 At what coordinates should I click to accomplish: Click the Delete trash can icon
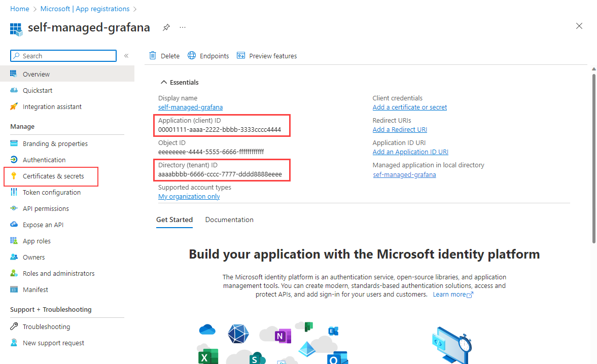[153, 56]
